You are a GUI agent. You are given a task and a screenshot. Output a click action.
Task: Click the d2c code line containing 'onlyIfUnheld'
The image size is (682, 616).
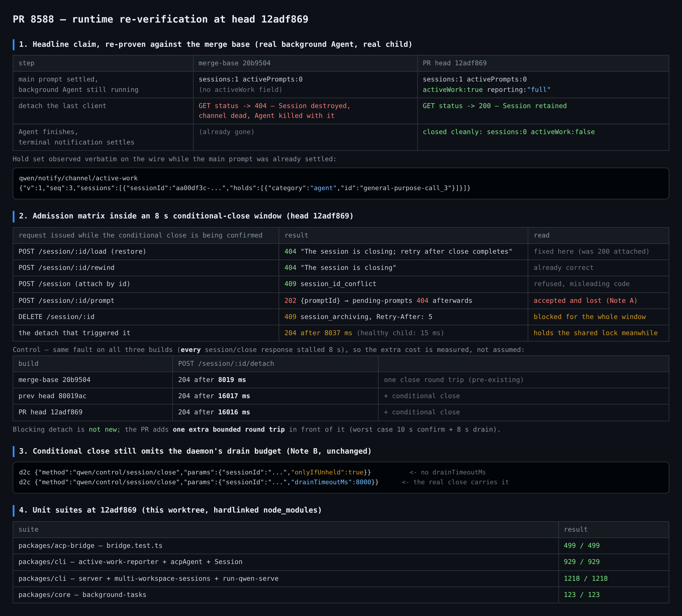click(252, 473)
